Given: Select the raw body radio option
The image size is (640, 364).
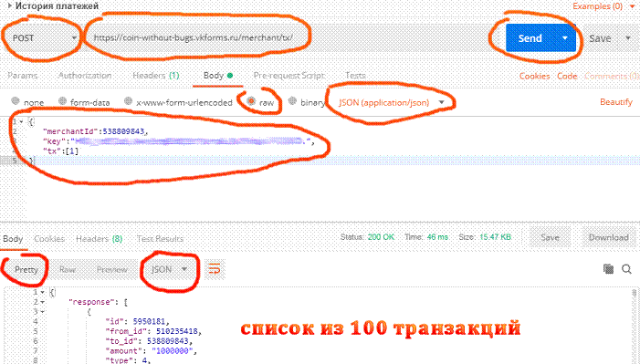Looking at the screenshot, I should coord(251,100).
